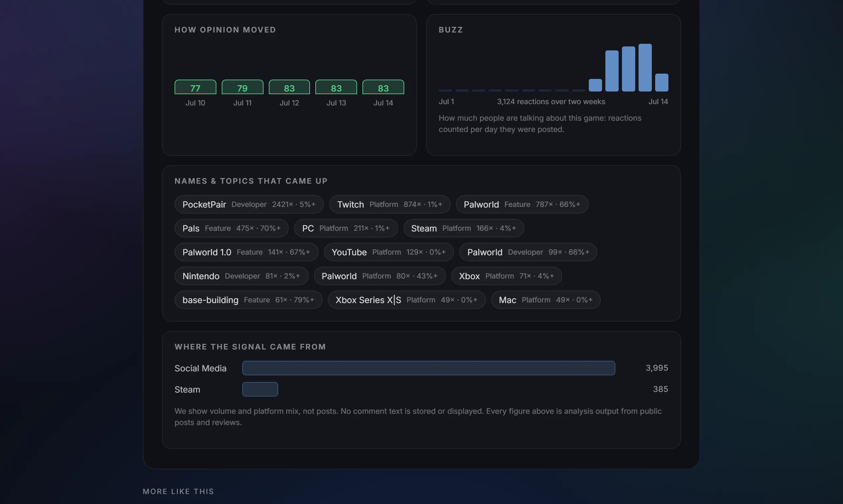Image resolution: width=843 pixels, height=504 pixels.
Task: Open the Palworld Developer 99× chip
Action: pos(528,252)
